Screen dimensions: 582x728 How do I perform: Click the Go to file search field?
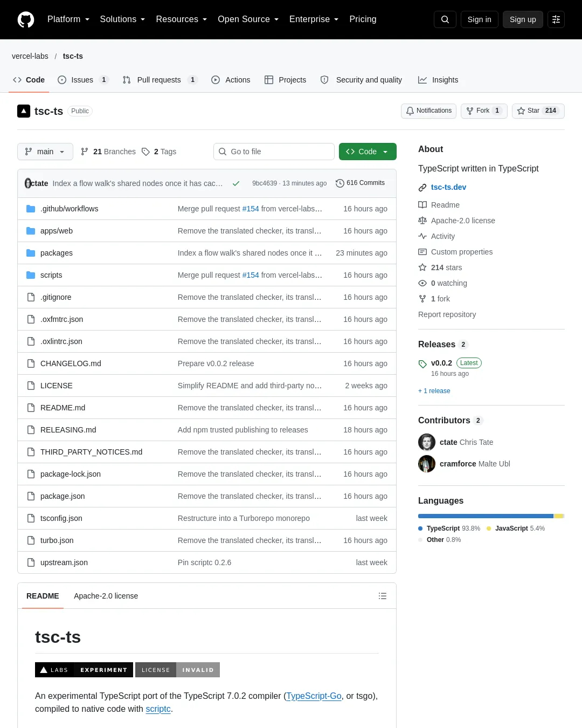point(274,152)
